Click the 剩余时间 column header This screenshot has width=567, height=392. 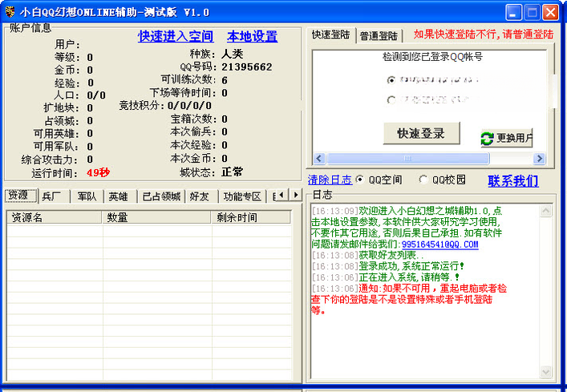click(x=250, y=217)
